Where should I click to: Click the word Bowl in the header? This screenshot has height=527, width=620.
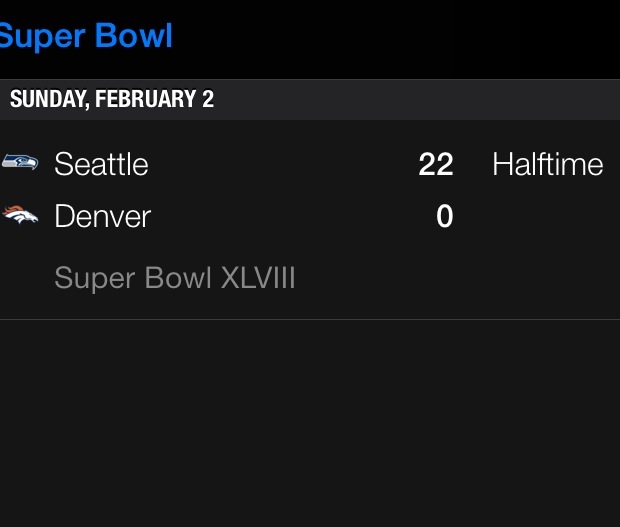(x=132, y=37)
